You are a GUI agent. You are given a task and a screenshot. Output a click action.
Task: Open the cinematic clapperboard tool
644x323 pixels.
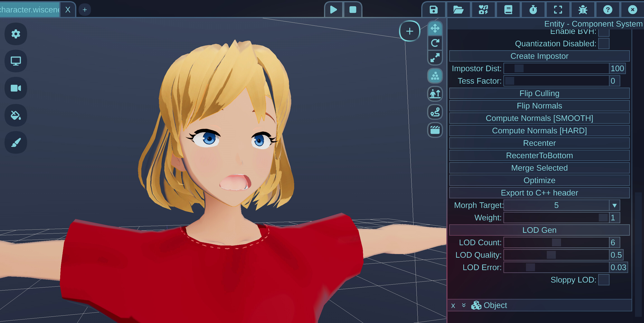[x=435, y=130]
